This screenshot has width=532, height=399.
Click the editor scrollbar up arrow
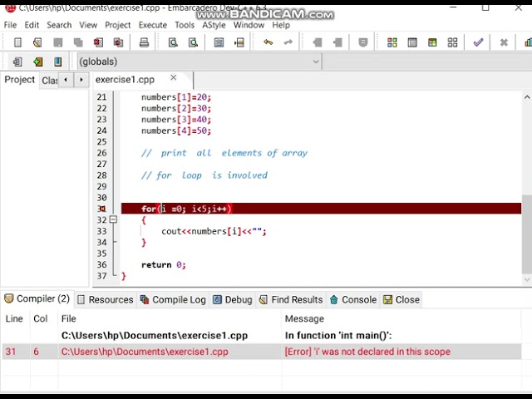pos(527,97)
